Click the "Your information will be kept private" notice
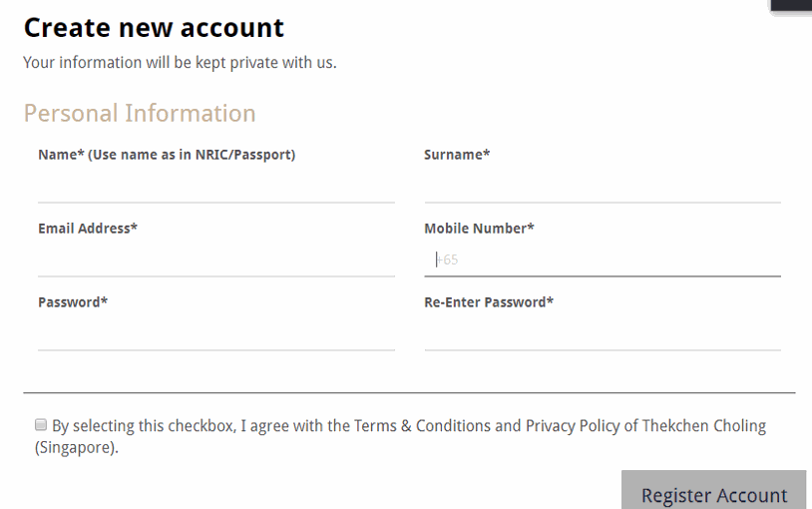This screenshot has height=509, width=812. point(180,63)
